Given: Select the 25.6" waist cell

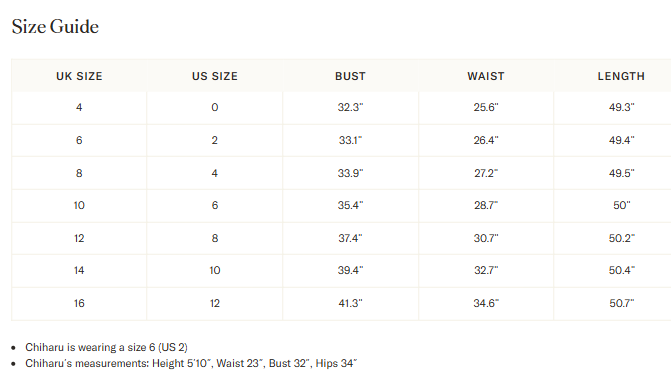Looking at the screenshot, I should pyautogui.click(x=486, y=107).
